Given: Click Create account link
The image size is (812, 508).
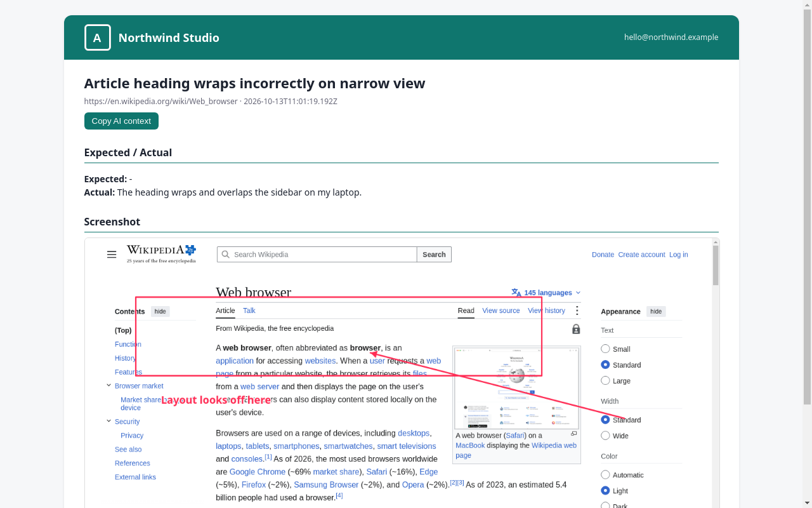Looking at the screenshot, I should coord(641,255).
